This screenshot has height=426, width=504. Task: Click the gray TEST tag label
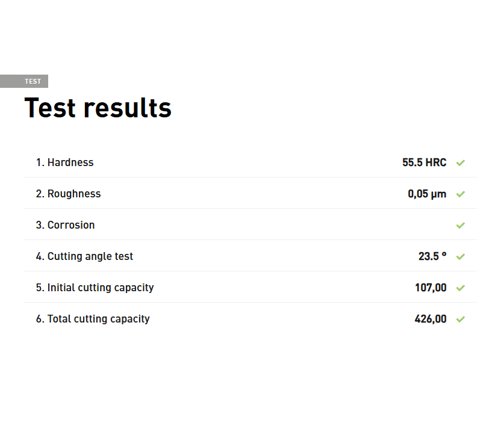pyautogui.click(x=33, y=82)
